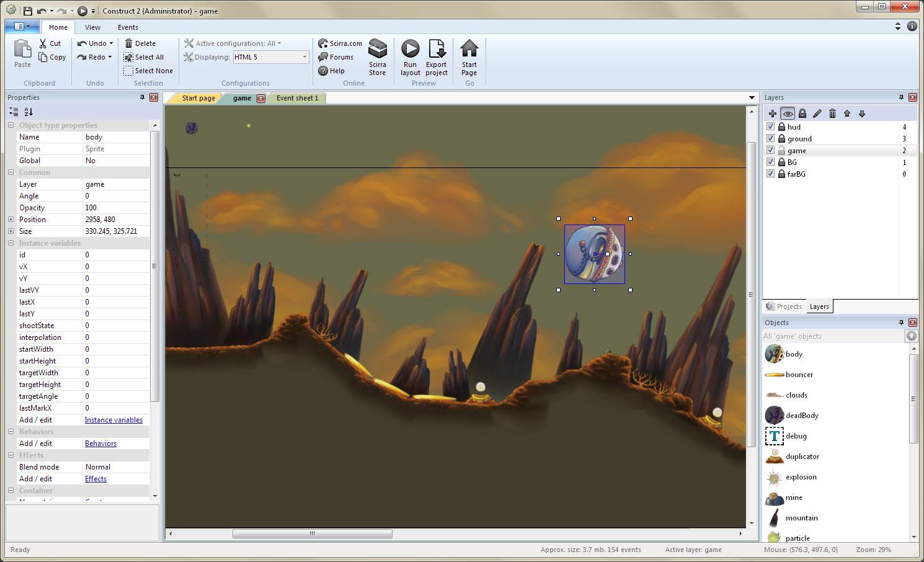
Task: Click the Start Page home icon
Action: click(469, 56)
